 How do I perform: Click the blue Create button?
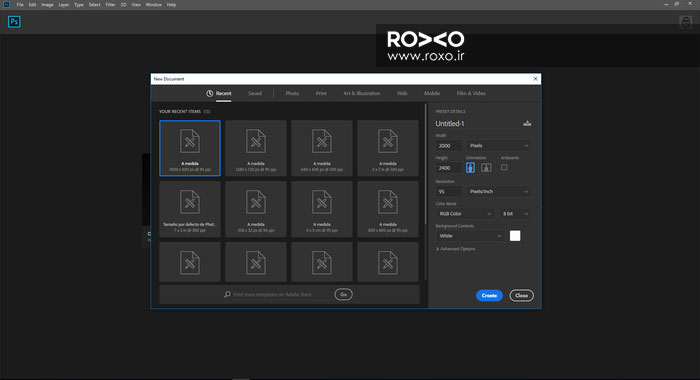pyautogui.click(x=489, y=296)
